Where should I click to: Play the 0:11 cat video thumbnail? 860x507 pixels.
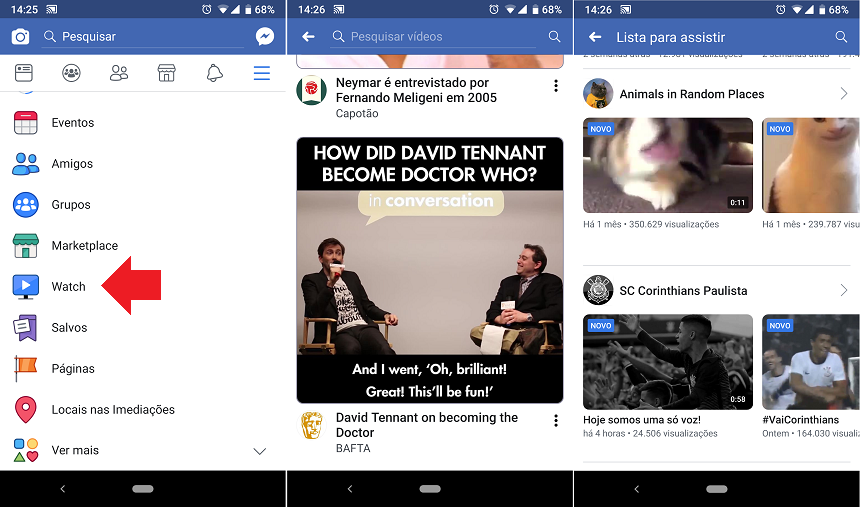tap(668, 165)
